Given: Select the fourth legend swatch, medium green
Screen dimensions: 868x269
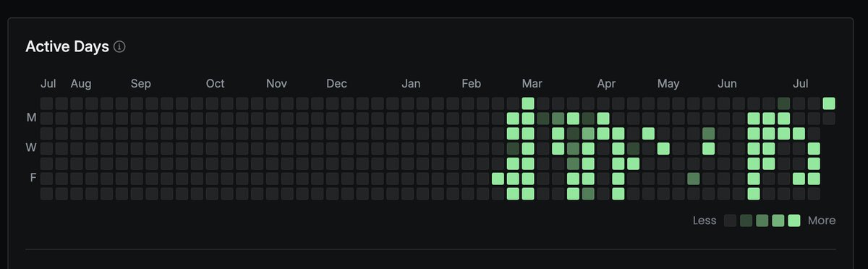Looking at the screenshot, I should (x=778, y=221).
